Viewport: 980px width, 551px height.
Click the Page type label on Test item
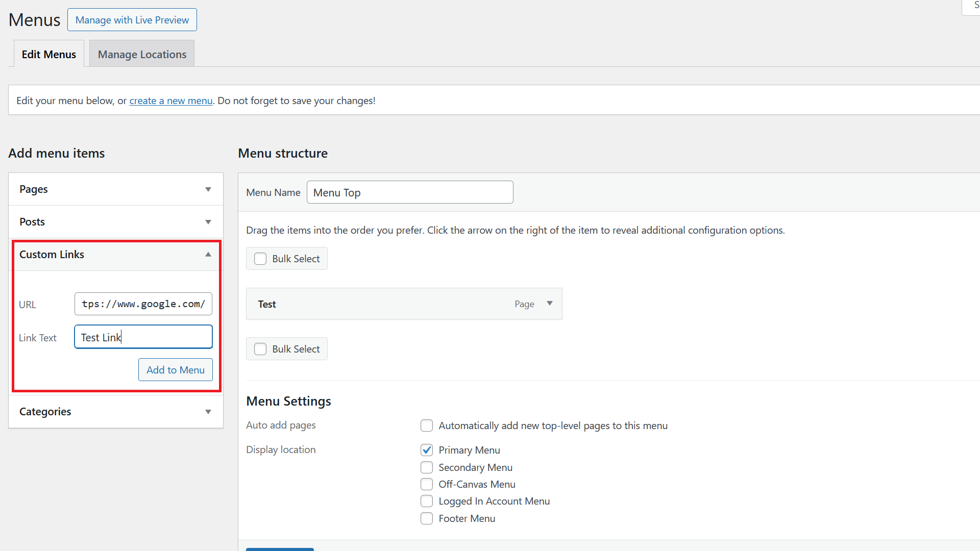(524, 304)
